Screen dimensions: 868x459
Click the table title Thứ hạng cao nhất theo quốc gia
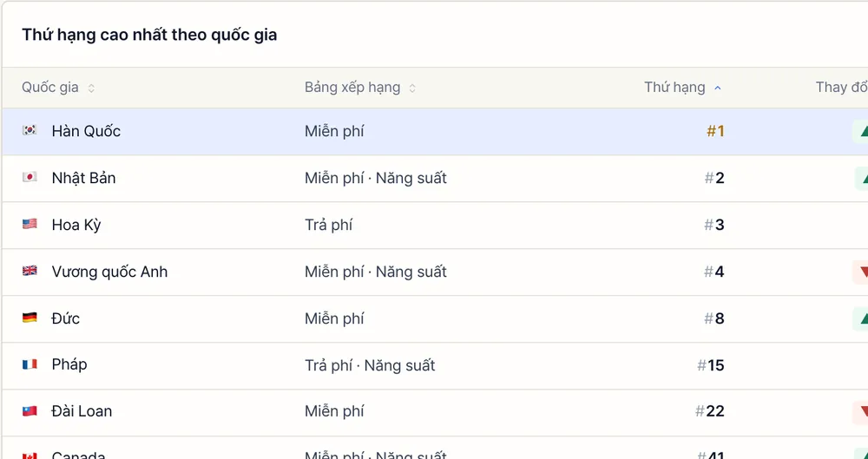coord(149,35)
